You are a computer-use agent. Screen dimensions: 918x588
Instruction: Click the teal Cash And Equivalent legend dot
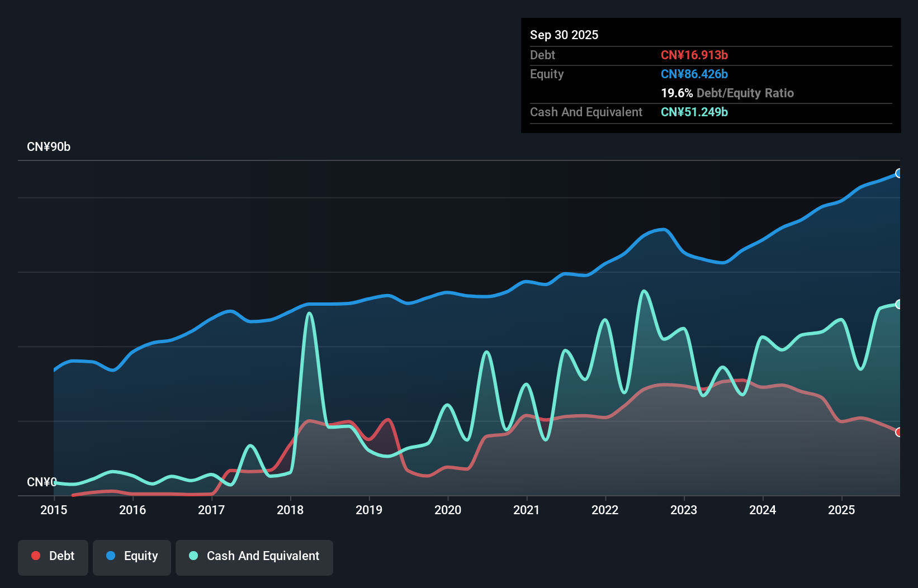192,556
